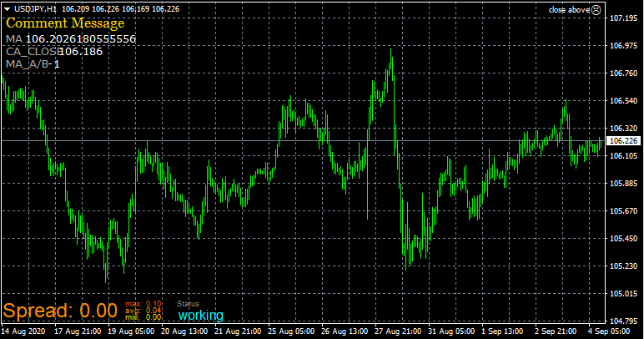
Task: Click price scale level 106.320
Action: point(623,129)
